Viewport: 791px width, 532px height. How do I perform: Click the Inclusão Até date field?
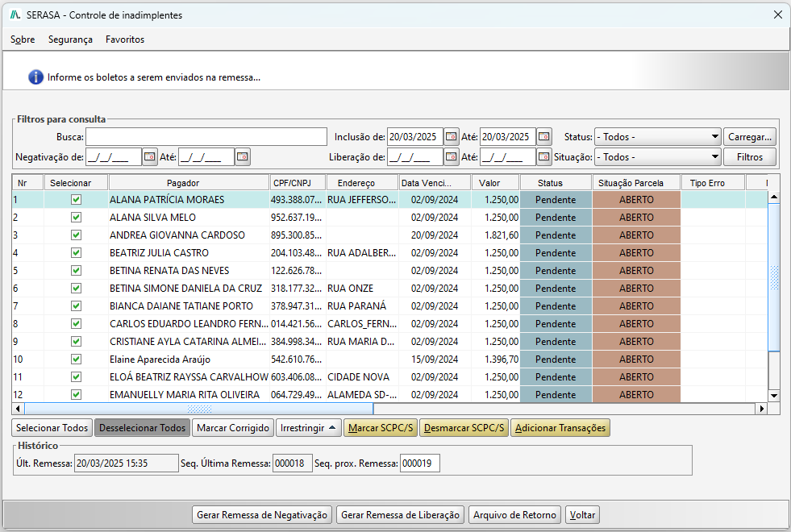pos(508,137)
